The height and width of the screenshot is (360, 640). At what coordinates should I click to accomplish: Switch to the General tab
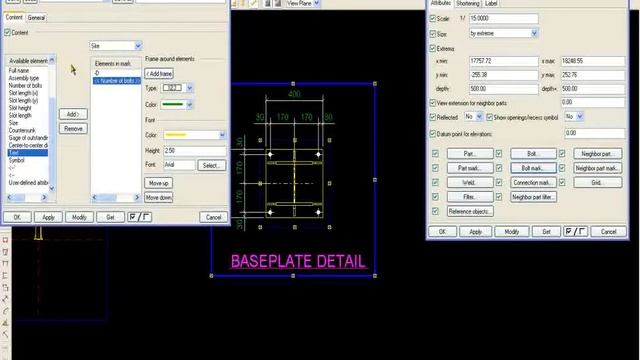click(x=36, y=18)
